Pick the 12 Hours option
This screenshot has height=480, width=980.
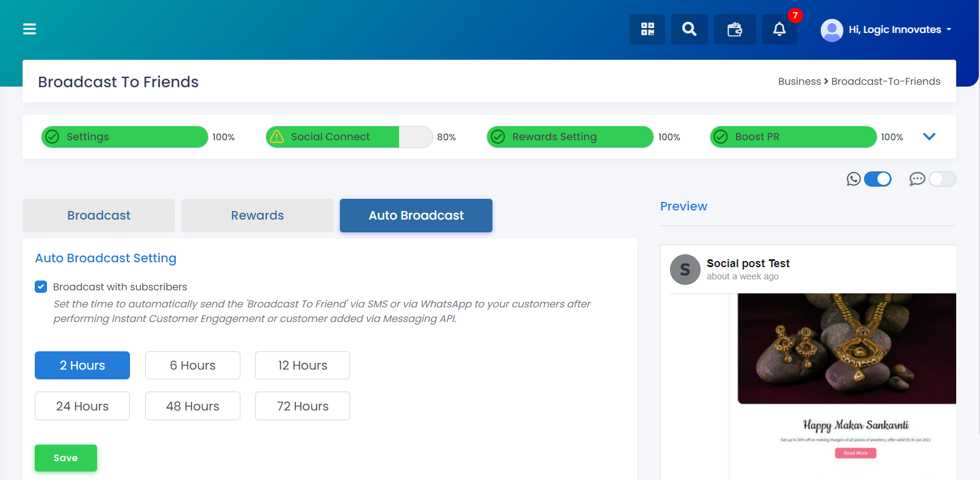pos(303,365)
